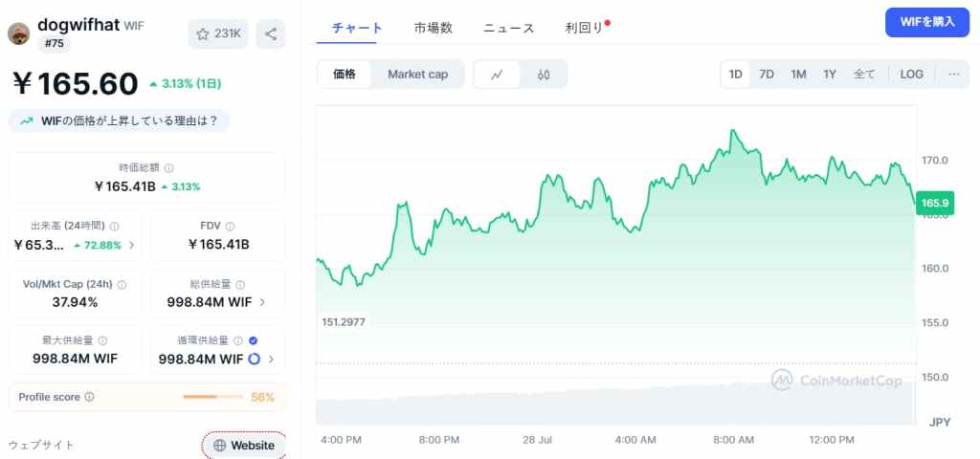Set chart range to 1Y
The image size is (980, 459).
click(830, 75)
